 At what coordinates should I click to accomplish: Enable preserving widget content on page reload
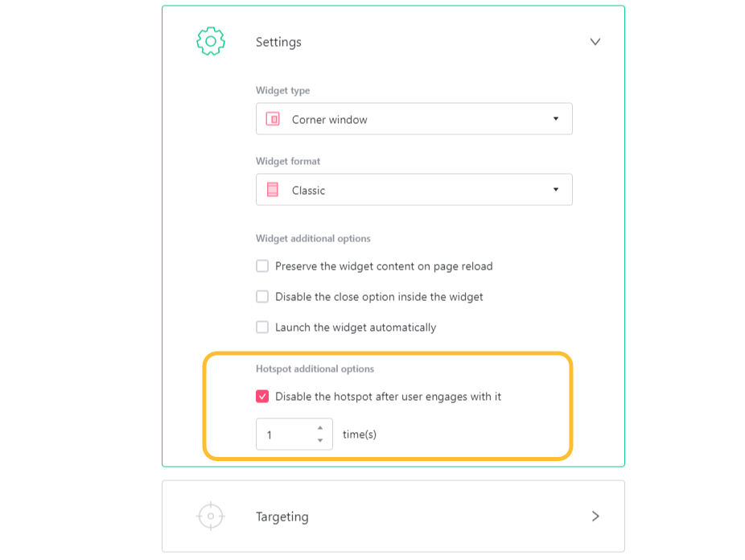tap(261, 266)
